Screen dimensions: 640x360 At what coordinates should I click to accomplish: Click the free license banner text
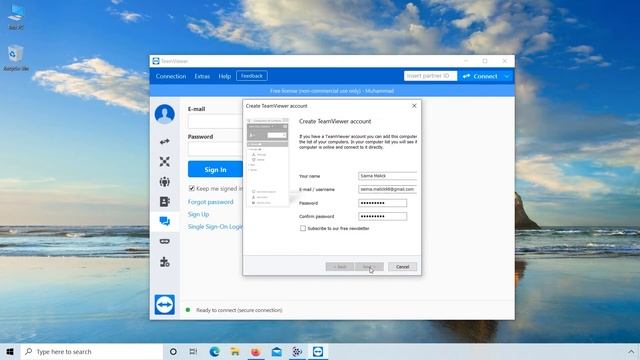(332, 91)
